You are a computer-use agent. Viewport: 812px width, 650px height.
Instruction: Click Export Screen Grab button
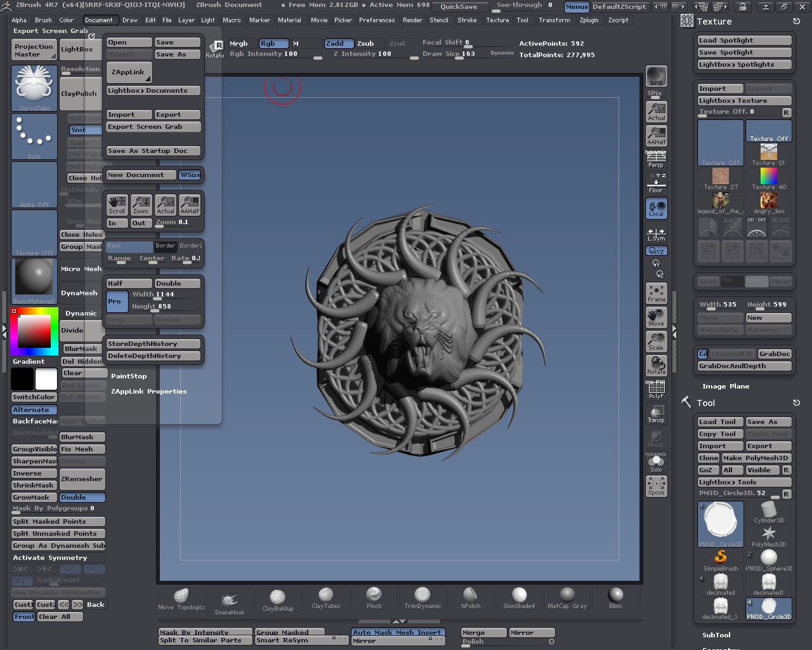154,127
